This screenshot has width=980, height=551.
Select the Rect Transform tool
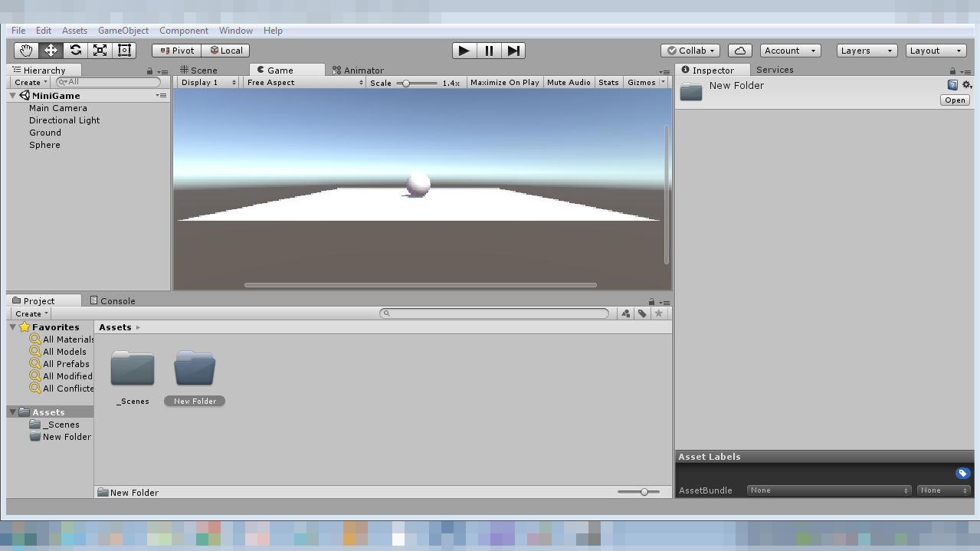[x=123, y=50]
